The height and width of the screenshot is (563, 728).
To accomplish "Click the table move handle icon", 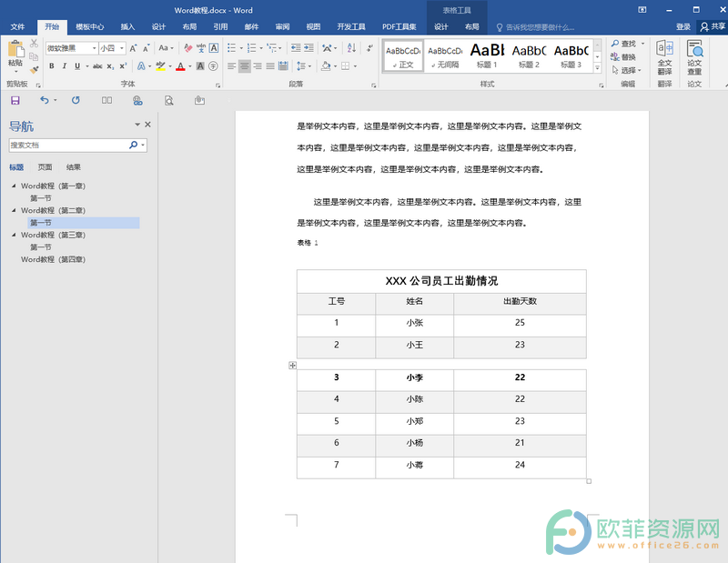I will click(292, 366).
